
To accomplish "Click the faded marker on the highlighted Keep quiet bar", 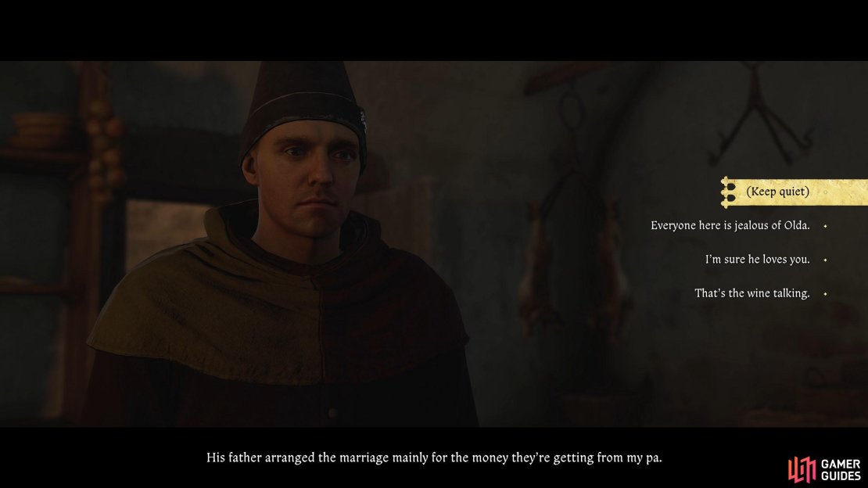I will point(825,192).
